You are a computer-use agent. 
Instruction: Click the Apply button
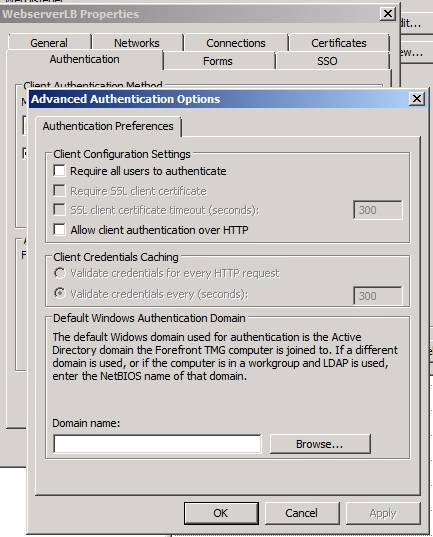coord(383,513)
